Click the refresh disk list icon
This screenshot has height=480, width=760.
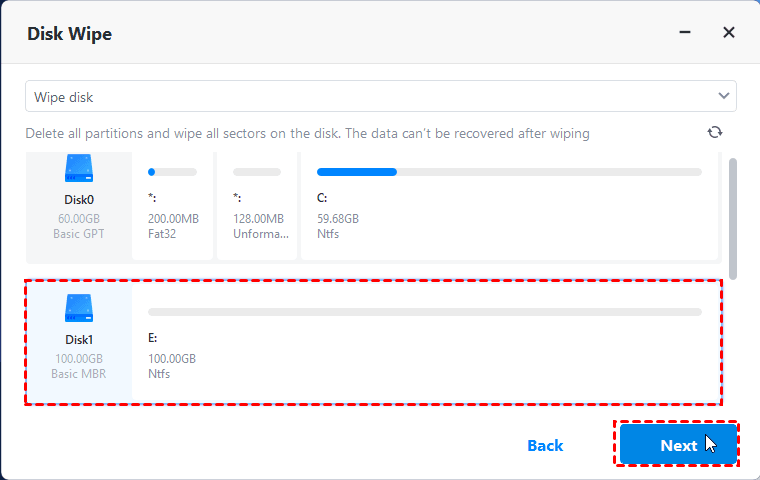714,133
